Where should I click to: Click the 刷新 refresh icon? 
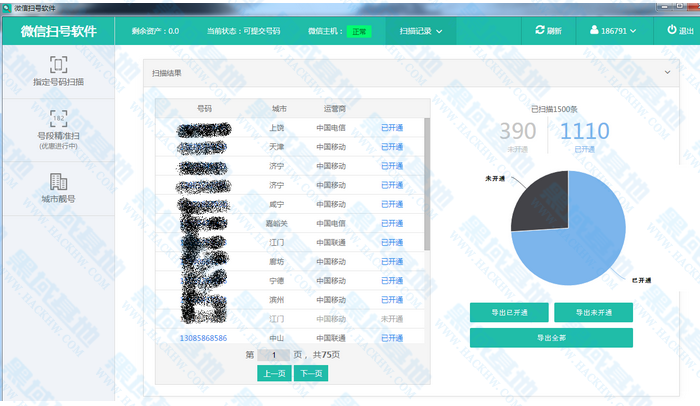coord(540,30)
